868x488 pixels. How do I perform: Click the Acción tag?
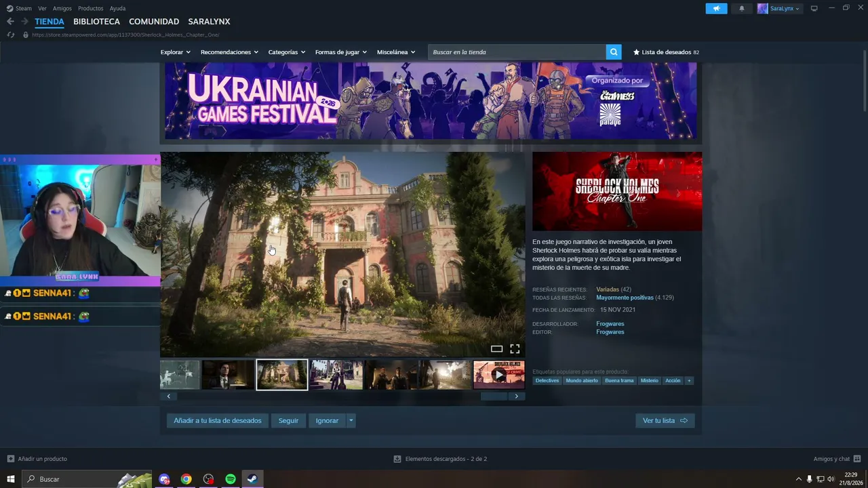(x=673, y=381)
